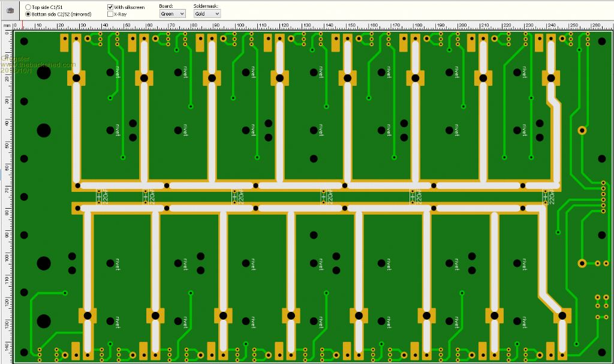Enable the X-Ray checkbox
Image resolution: width=614 pixels, height=364 pixels.
(x=110, y=14)
